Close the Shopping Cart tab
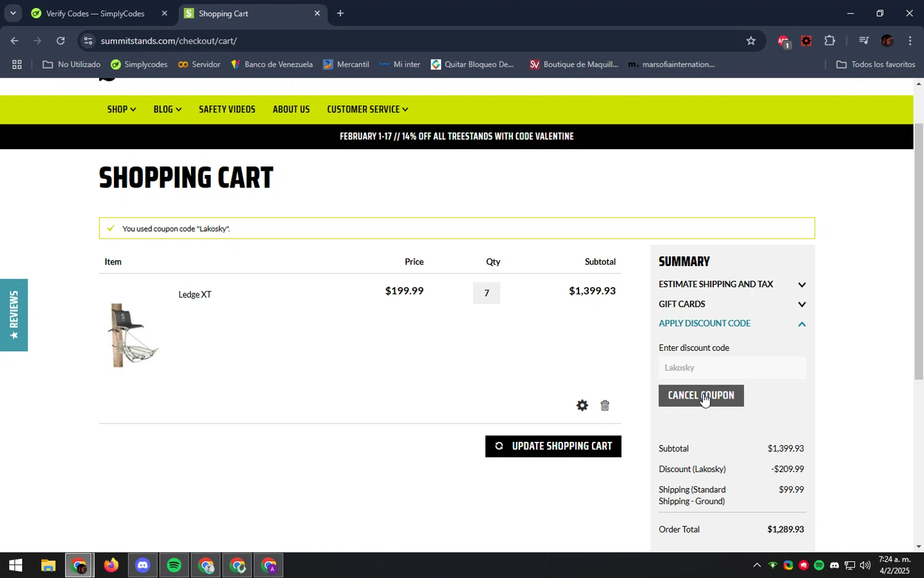Image resolution: width=924 pixels, height=578 pixels. 317,13
